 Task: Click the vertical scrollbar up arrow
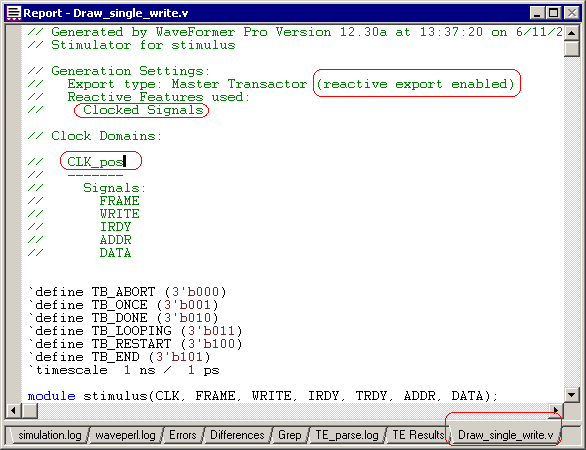pyautogui.click(x=572, y=33)
